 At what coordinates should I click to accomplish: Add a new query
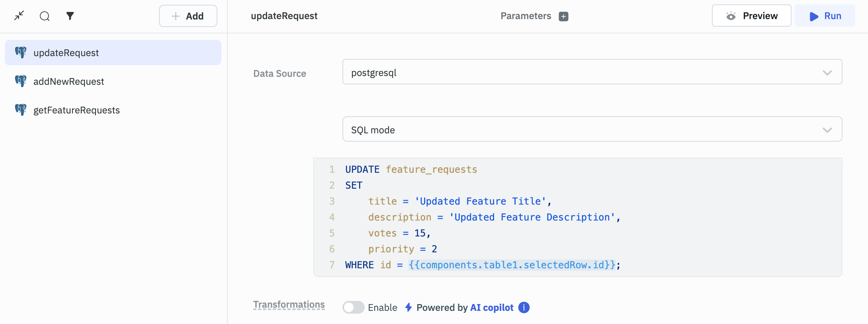pyautogui.click(x=188, y=16)
